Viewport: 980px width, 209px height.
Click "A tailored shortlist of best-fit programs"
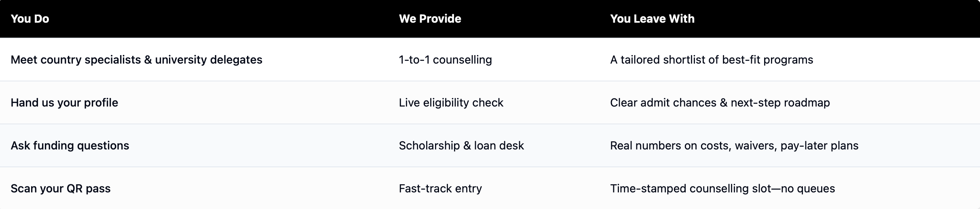pyautogui.click(x=711, y=60)
